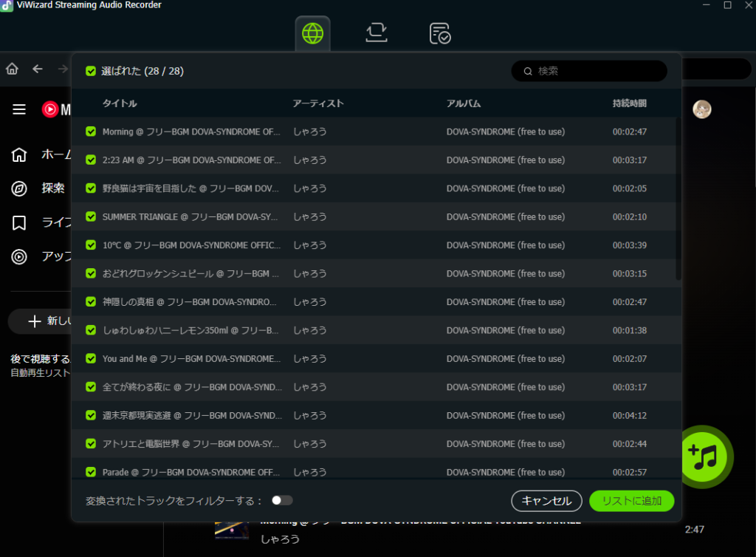Sort by the 持続時間 column header
The height and width of the screenshot is (557, 756).
coord(629,103)
